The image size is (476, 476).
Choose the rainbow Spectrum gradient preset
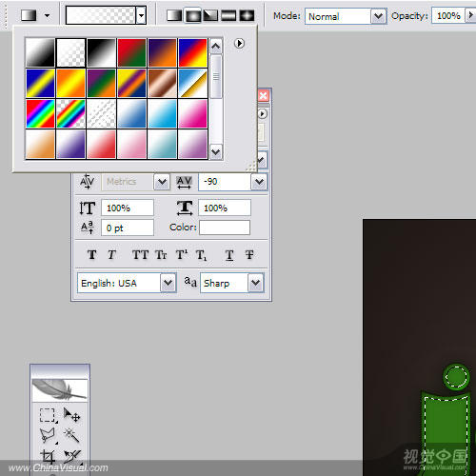tap(40, 113)
